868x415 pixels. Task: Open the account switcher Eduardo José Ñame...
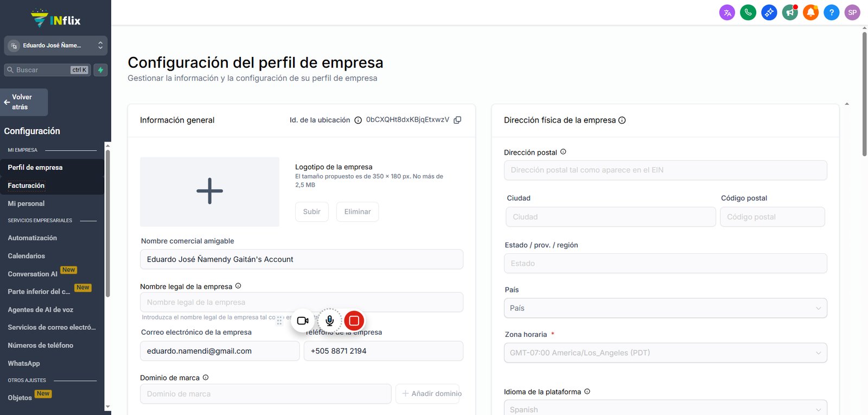55,46
